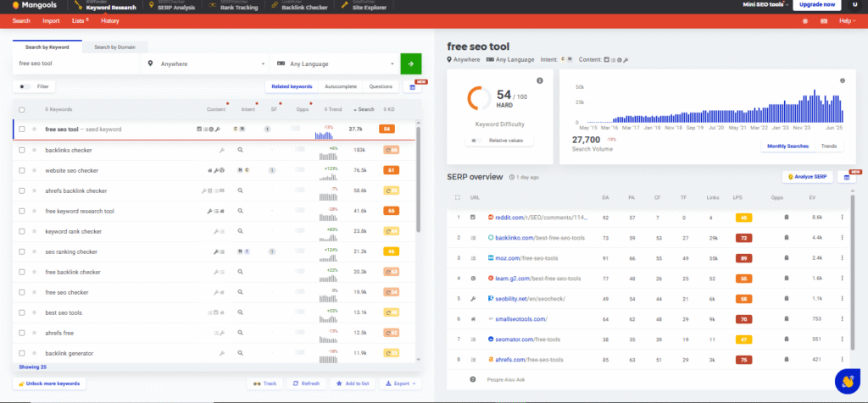The width and height of the screenshot is (868, 403).
Task: Star the best seo tools keyword
Action: coord(34,312)
